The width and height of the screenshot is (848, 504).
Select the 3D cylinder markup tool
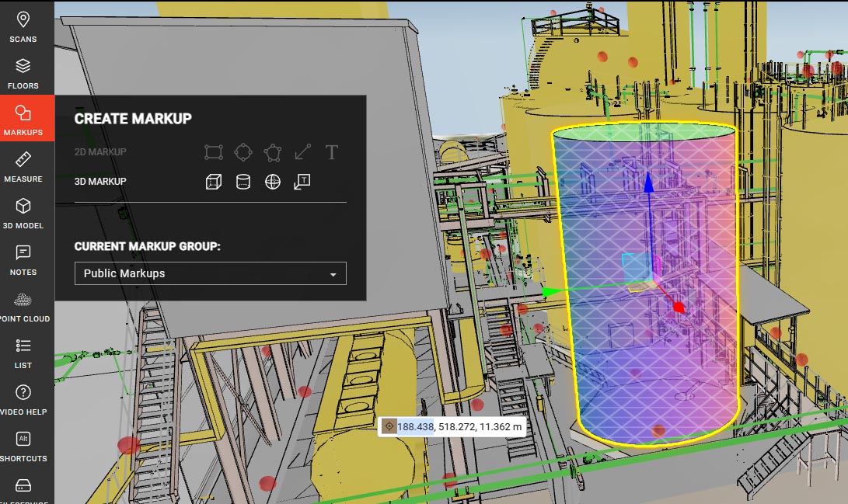(243, 182)
